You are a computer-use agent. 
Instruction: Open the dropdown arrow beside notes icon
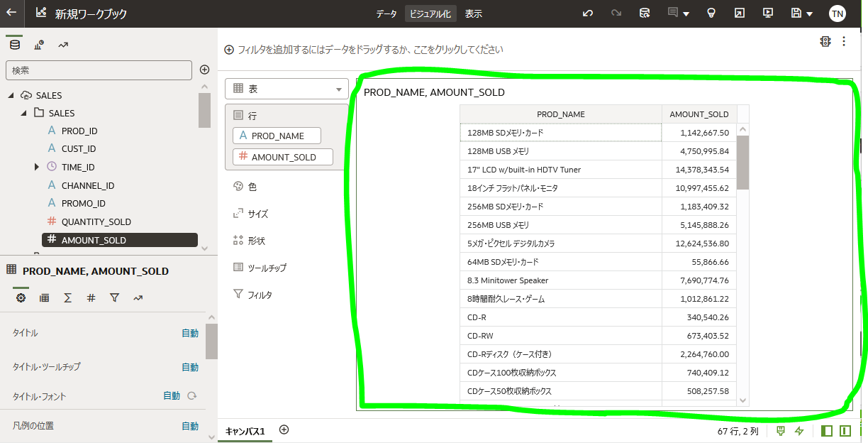click(686, 14)
